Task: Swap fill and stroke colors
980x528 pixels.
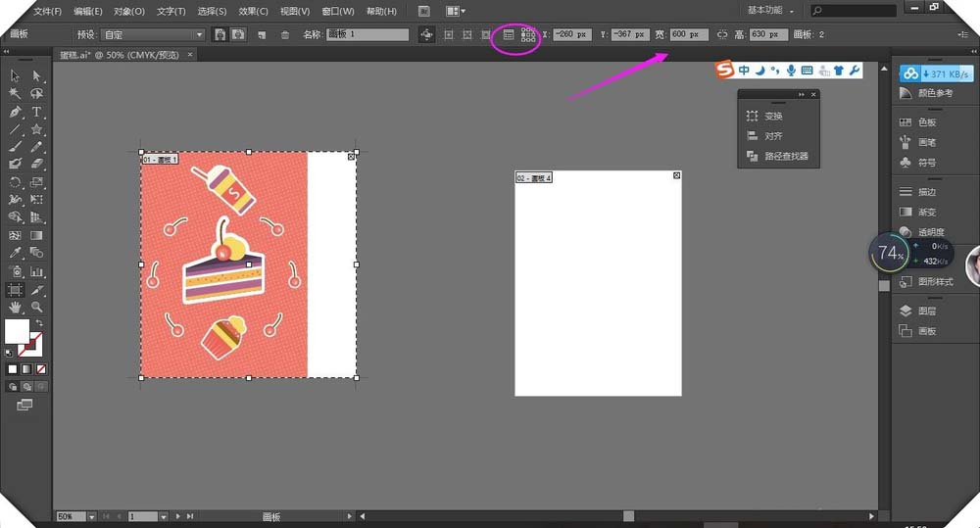Action: tap(39, 323)
